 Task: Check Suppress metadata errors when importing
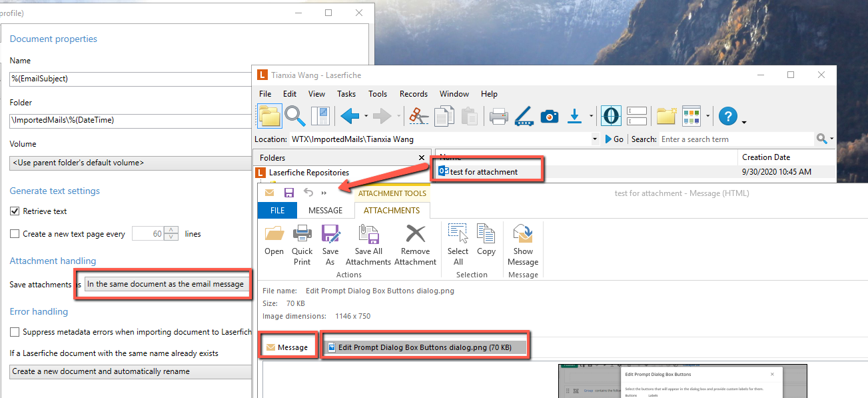point(15,331)
